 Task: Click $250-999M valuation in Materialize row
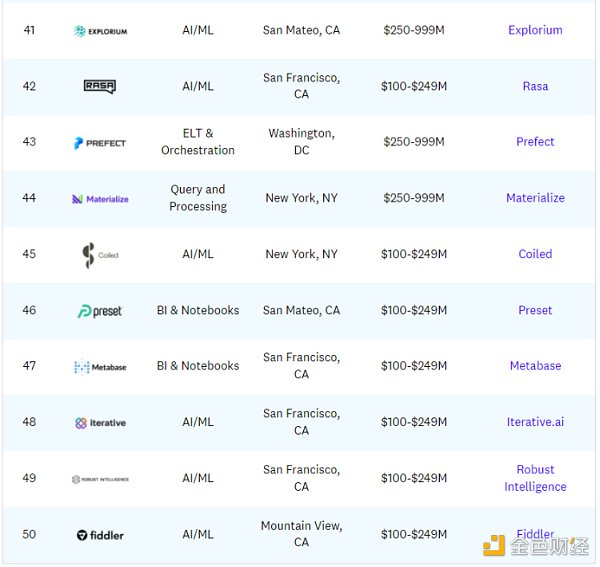click(414, 198)
